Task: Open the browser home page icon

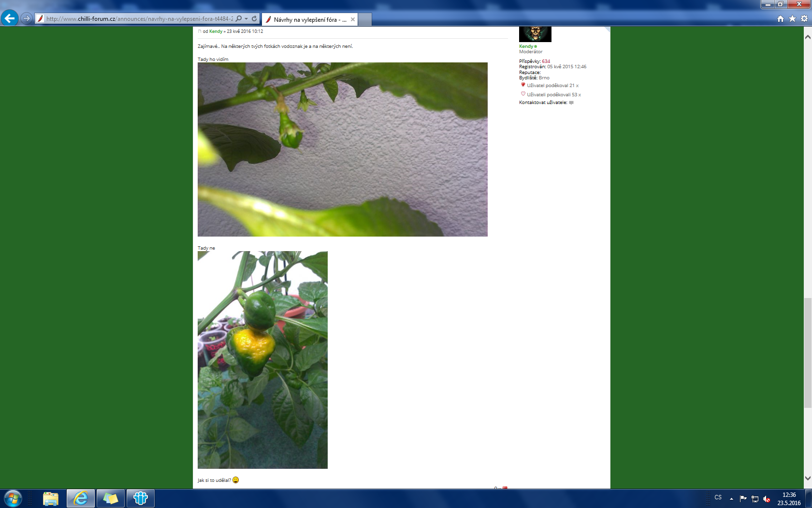Action: pyautogui.click(x=780, y=18)
